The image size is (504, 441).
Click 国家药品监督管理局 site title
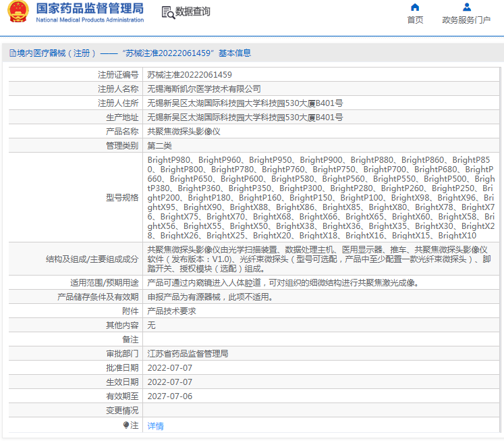(90, 8)
